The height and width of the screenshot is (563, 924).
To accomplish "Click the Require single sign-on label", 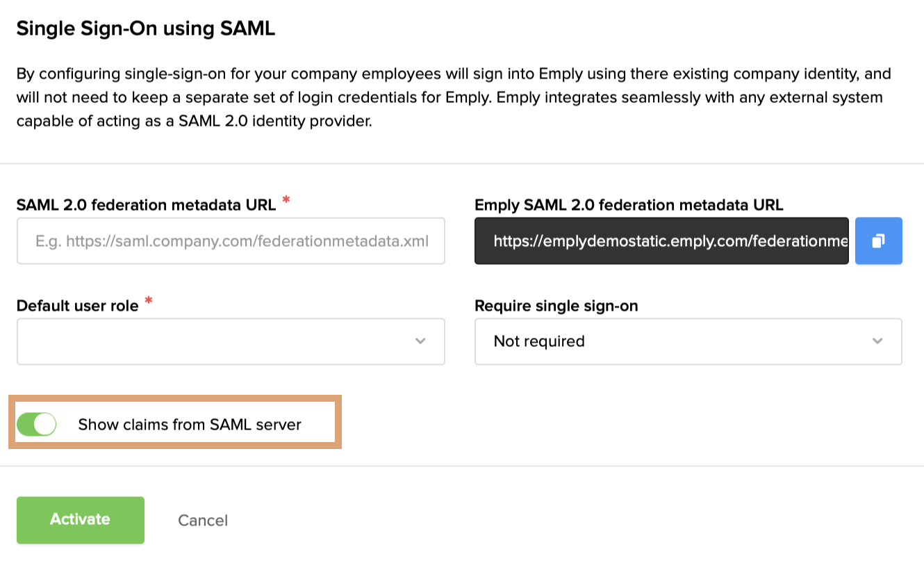I will coord(556,306).
